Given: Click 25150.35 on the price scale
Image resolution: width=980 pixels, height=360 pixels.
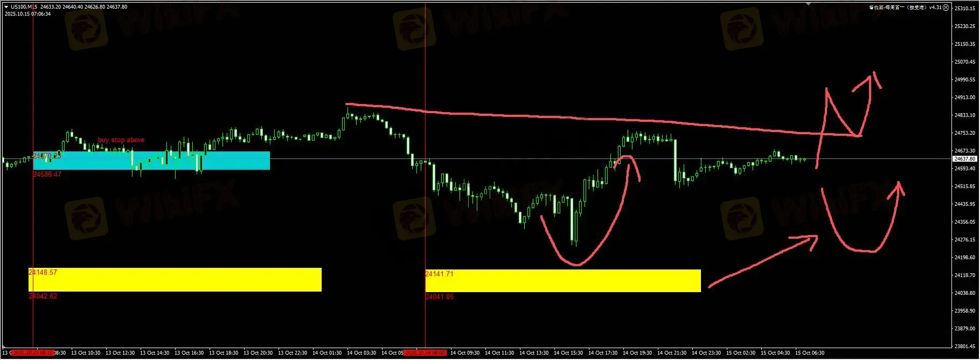Looking at the screenshot, I should tap(964, 44).
